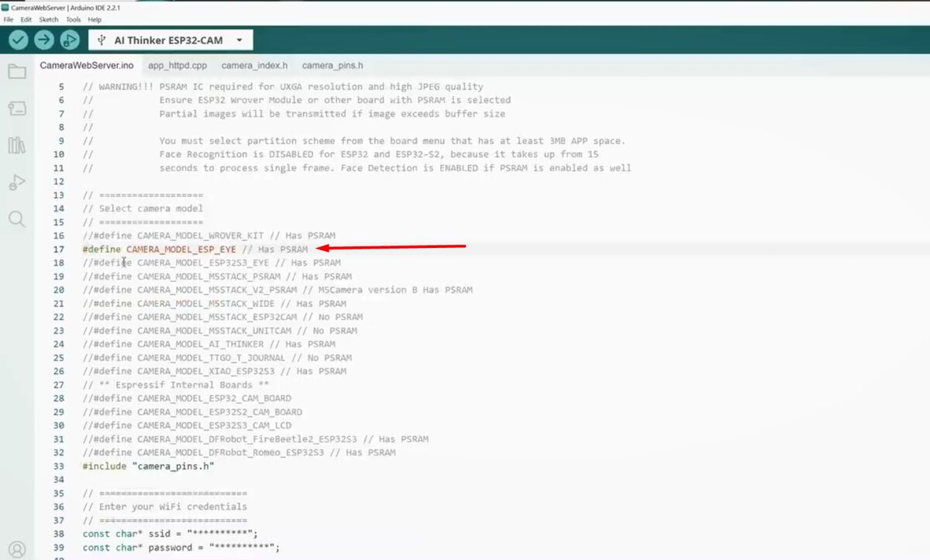
Task: Click the Face Recognition DISABLED comment line
Action: click(340, 154)
